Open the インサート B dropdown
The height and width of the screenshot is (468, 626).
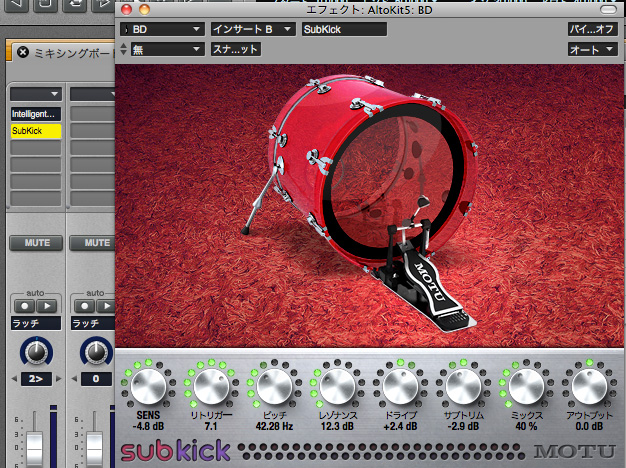pyautogui.click(x=253, y=29)
